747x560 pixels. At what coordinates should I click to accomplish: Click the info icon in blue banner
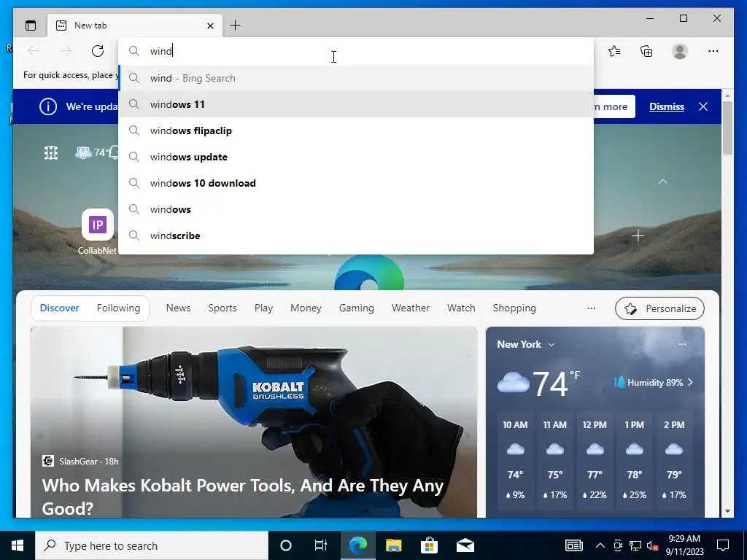point(48,106)
